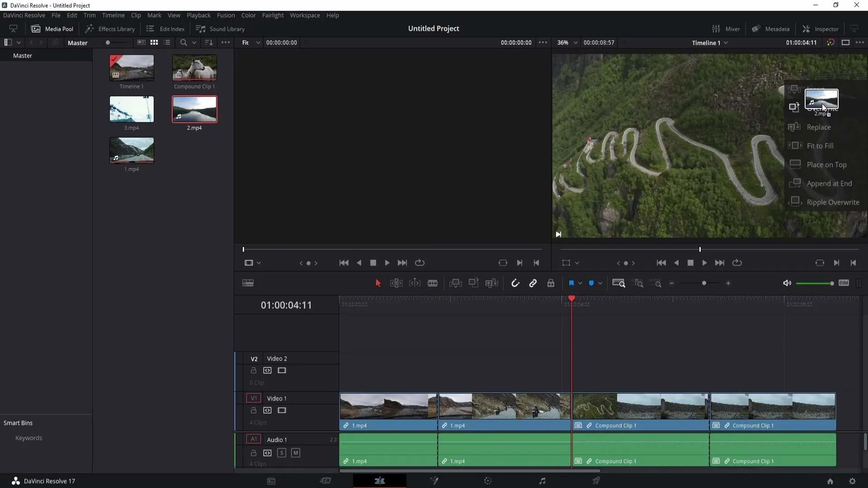Screen dimensions: 868x488
Task: Mute the Audio 1 track
Action: [x=296, y=453]
